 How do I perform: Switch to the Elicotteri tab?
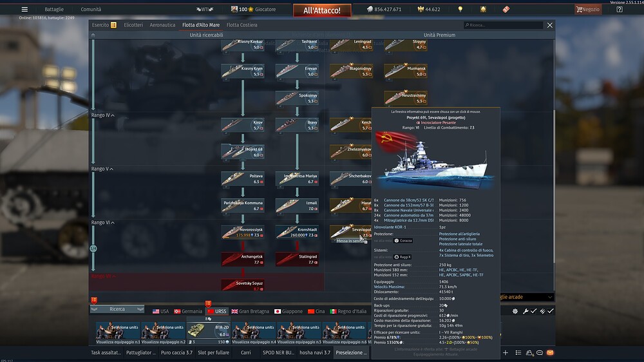pyautogui.click(x=133, y=25)
